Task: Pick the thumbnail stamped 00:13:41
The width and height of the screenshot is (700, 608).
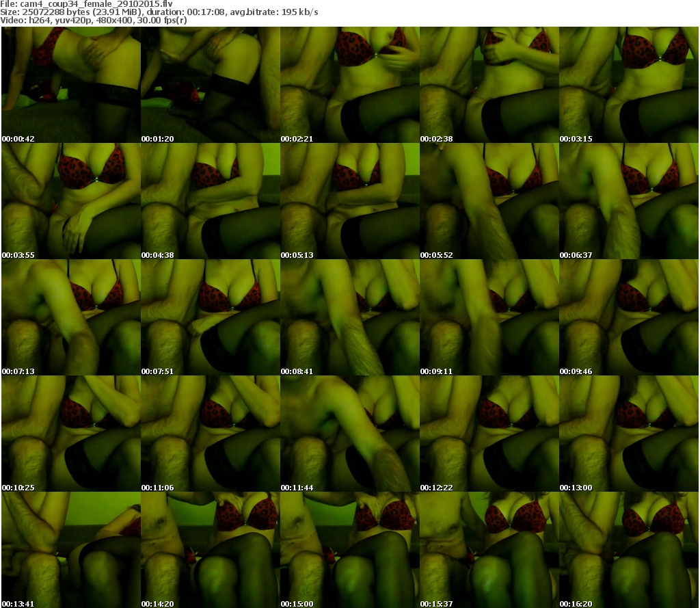Action: tap(71, 550)
